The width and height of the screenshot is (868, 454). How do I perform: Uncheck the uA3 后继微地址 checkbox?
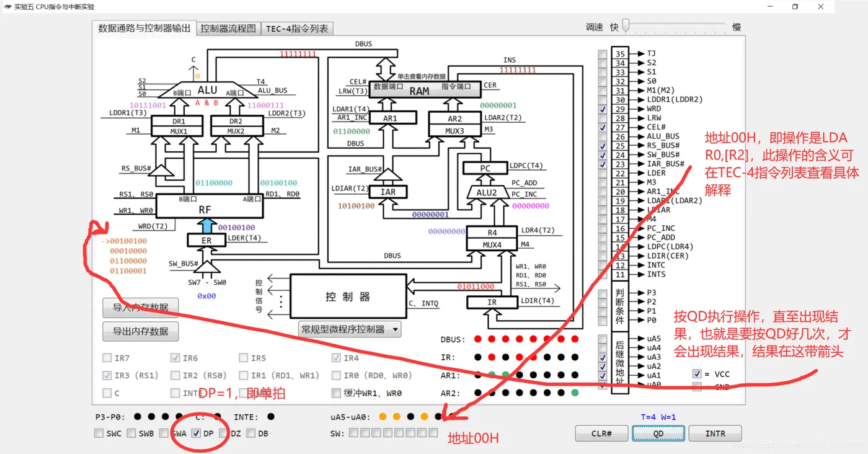pos(603,357)
